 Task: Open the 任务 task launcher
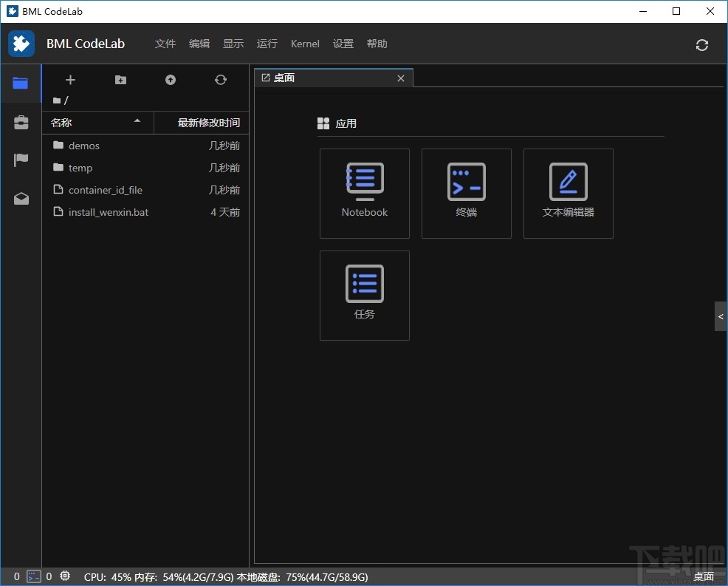coord(364,296)
